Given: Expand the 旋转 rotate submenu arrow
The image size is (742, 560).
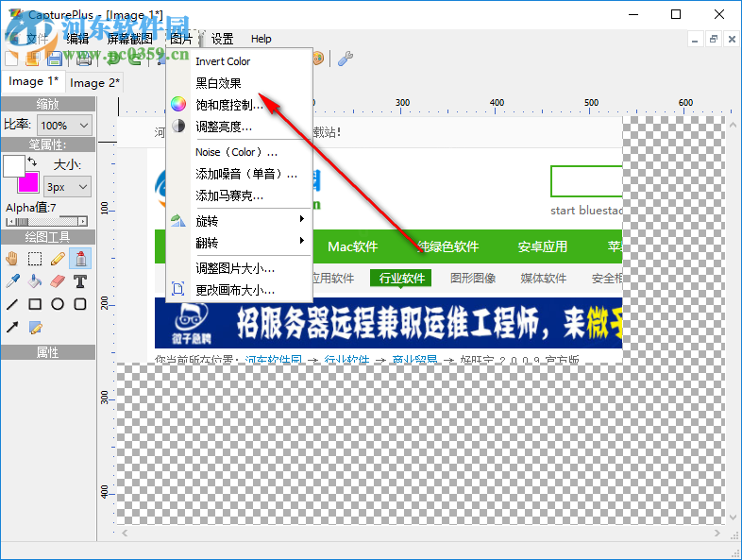Looking at the screenshot, I should 301,219.
